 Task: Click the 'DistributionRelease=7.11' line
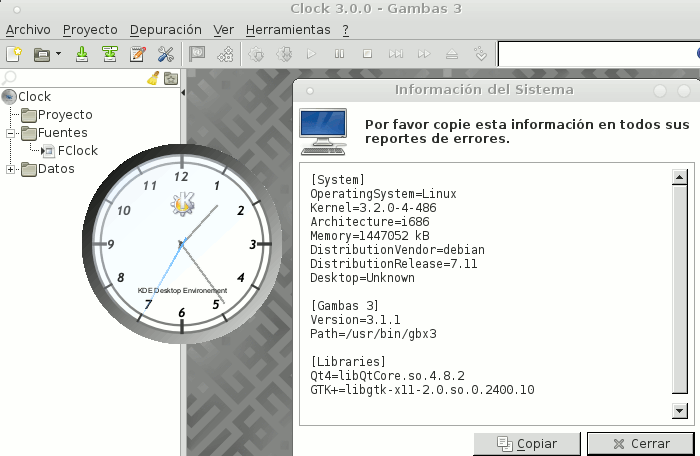(x=394, y=264)
